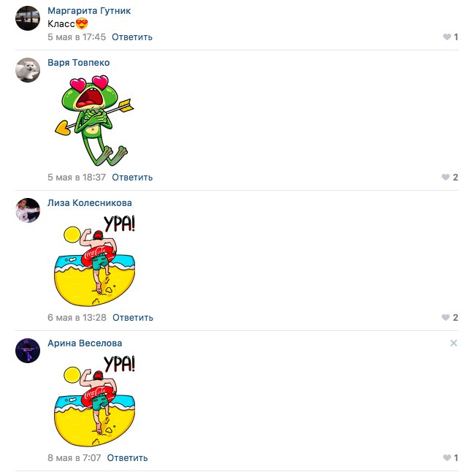Reply to the comment from 8 мая 7:07
This screenshot has height=472, width=476.
127,457
